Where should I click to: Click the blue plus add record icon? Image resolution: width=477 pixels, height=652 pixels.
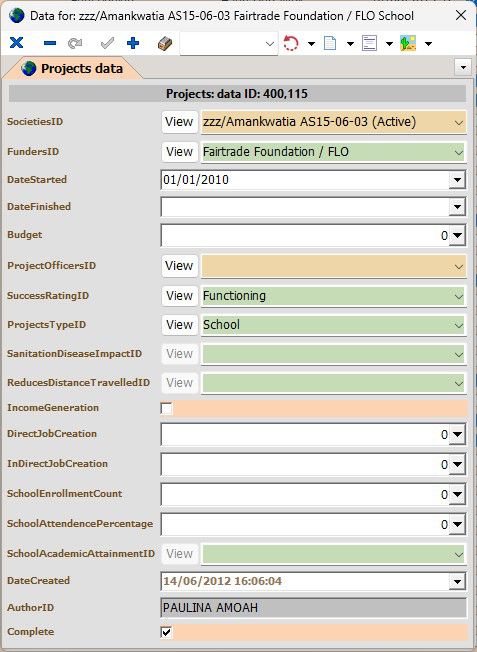point(133,43)
